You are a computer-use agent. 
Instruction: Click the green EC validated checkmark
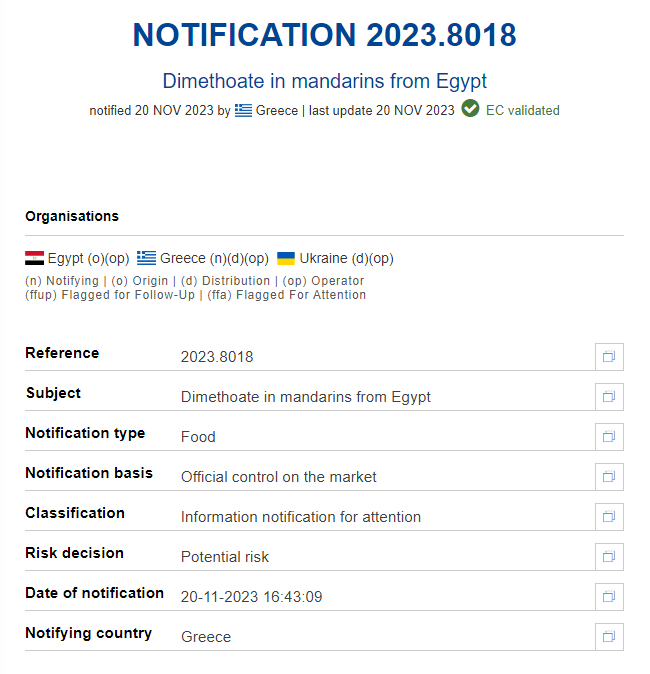pyautogui.click(x=470, y=110)
